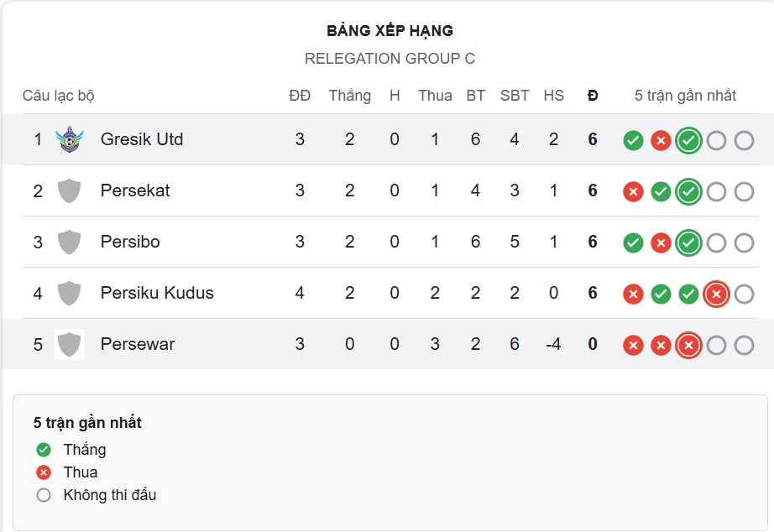Click the first green win icon for Gresik Utd
The image size is (774, 532).
[631, 139]
